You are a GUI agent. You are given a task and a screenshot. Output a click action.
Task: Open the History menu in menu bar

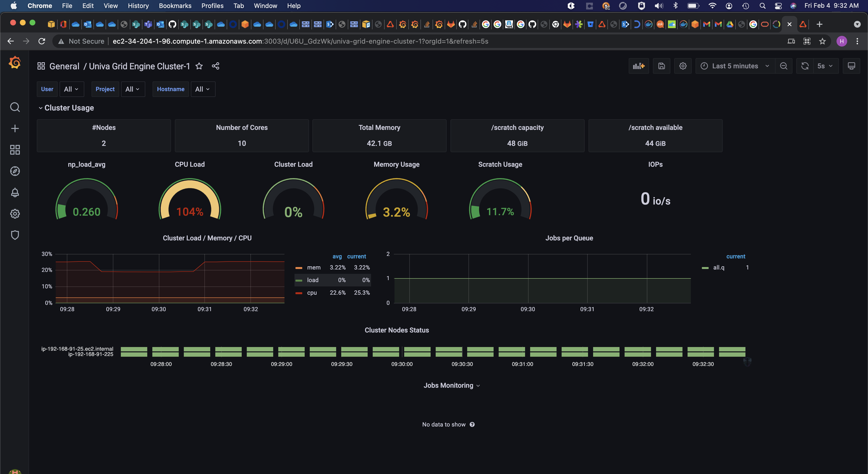coord(138,6)
